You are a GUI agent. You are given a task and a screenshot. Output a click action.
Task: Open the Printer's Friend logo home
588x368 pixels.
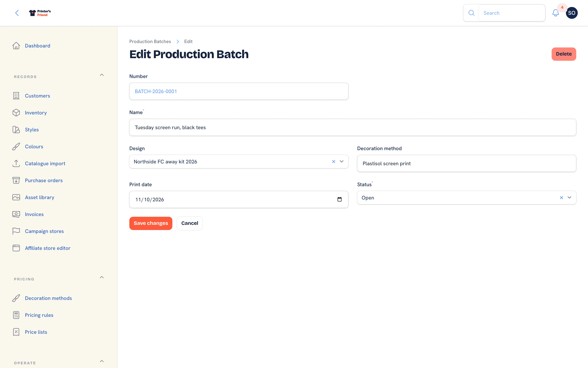pyautogui.click(x=40, y=13)
